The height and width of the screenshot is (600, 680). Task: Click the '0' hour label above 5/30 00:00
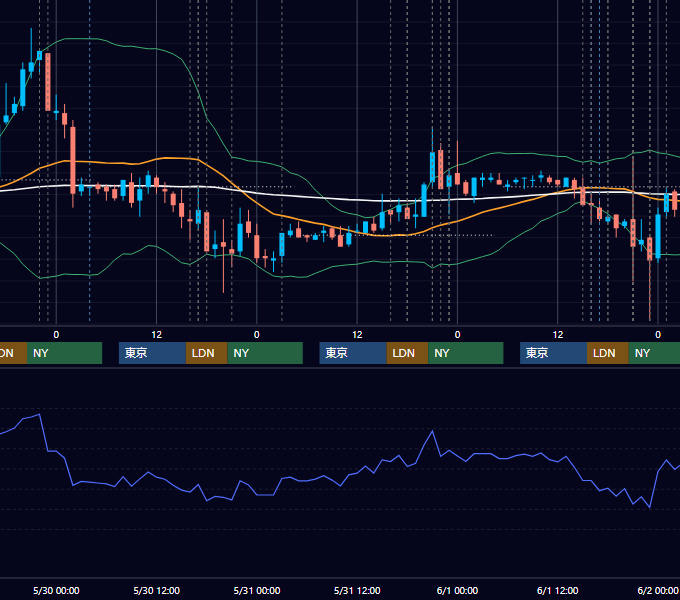(x=56, y=335)
